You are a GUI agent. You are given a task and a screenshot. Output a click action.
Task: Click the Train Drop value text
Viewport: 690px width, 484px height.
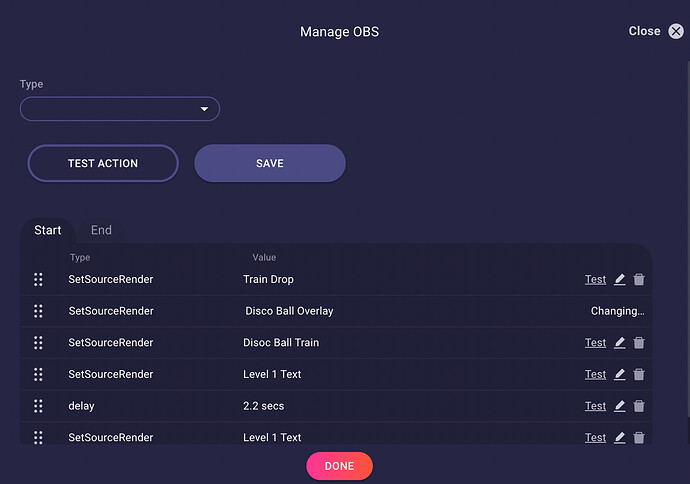pyautogui.click(x=268, y=279)
